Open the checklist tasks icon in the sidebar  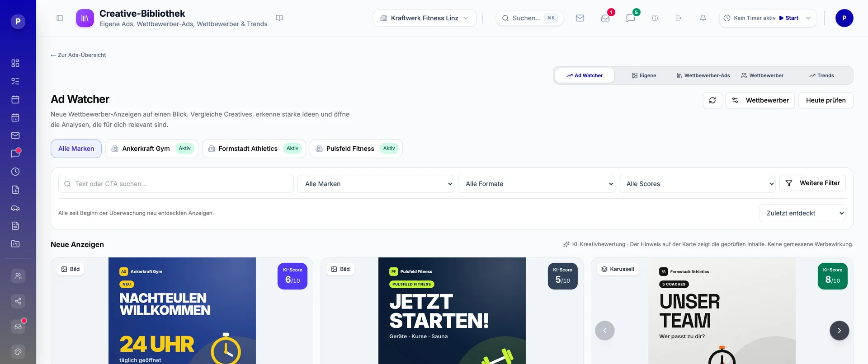click(x=15, y=81)
